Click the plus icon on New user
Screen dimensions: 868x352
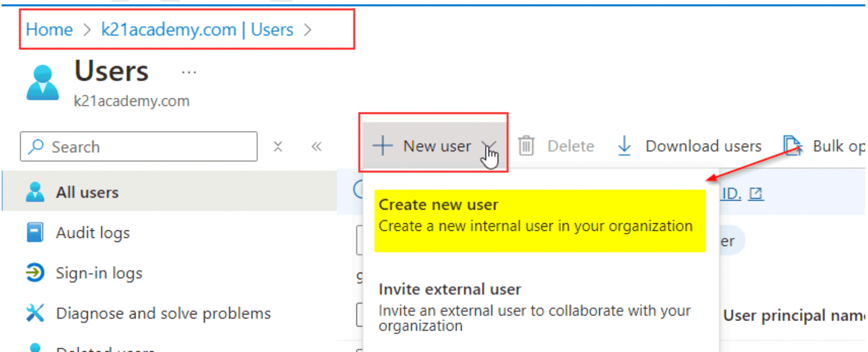click(x=382, y=146)
